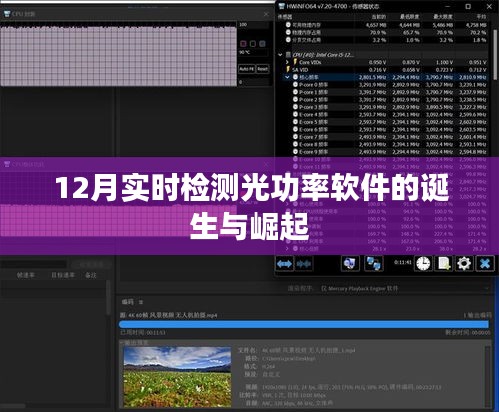Collapse the output preview section below the progress bar
This screenshot has width=499, height=412.
(x=122, y=342)
